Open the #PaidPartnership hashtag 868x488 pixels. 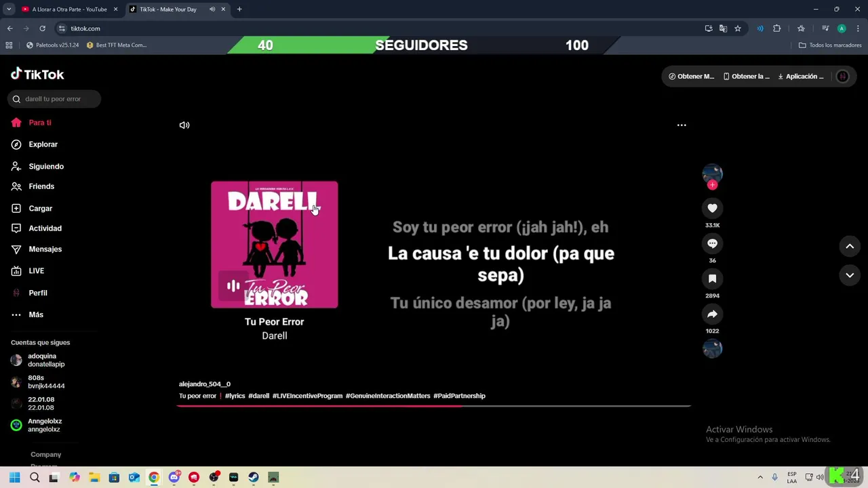point(459,396)
